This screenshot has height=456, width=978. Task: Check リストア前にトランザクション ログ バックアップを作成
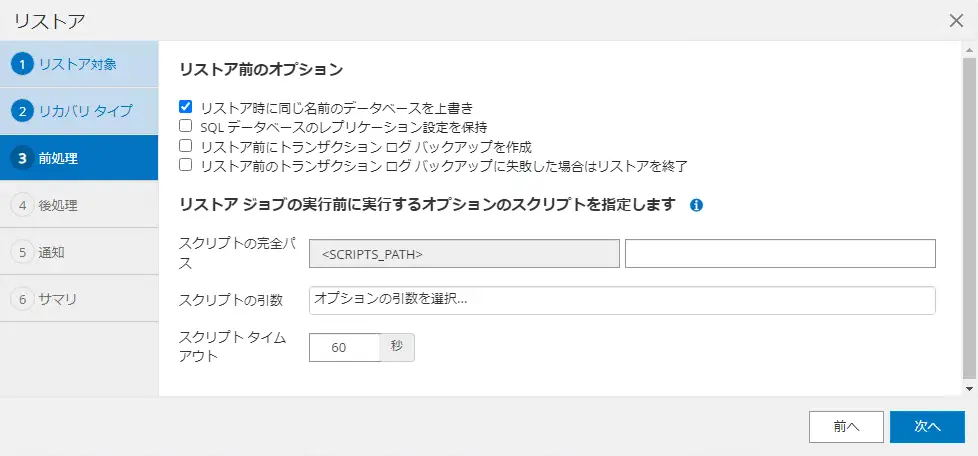pos(185,146)
